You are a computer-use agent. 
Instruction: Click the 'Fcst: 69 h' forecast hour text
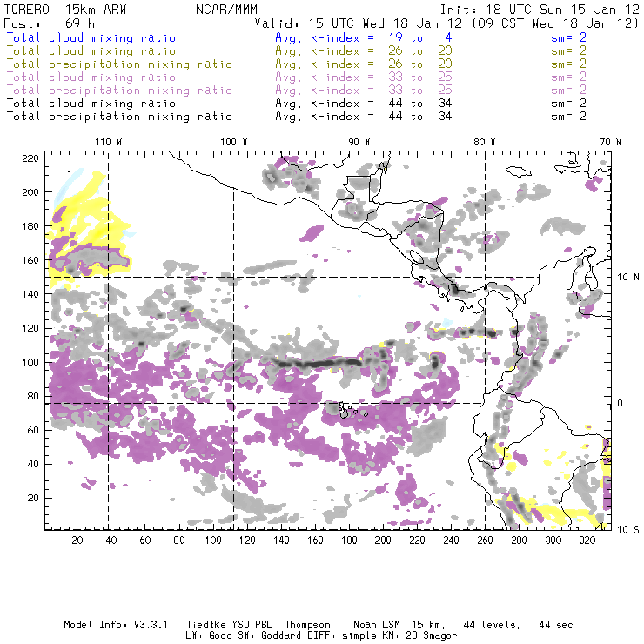[x=50, y=23]
